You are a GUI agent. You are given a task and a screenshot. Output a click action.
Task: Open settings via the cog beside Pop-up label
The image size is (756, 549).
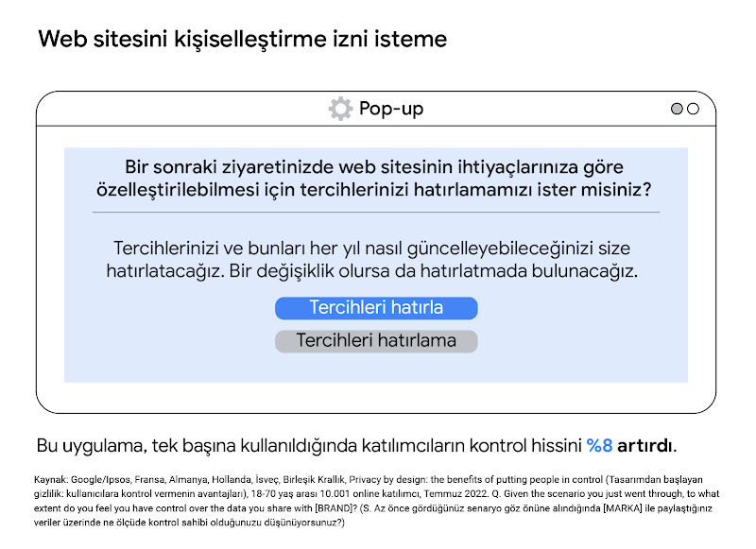tap(342, 108)
